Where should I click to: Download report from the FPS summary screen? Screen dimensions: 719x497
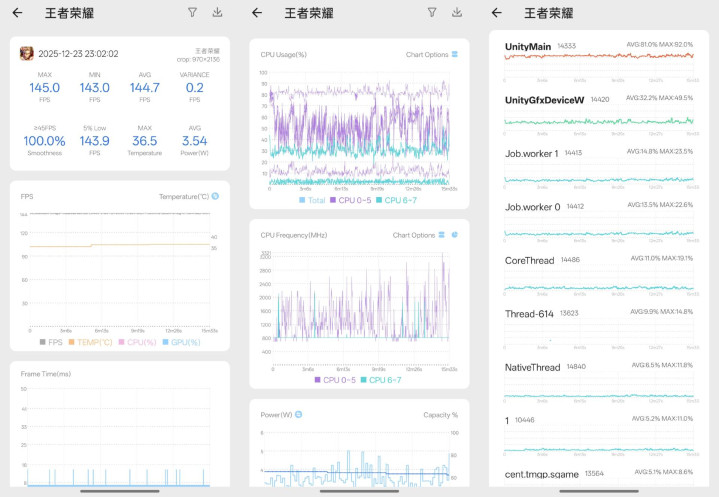[217, 13]
